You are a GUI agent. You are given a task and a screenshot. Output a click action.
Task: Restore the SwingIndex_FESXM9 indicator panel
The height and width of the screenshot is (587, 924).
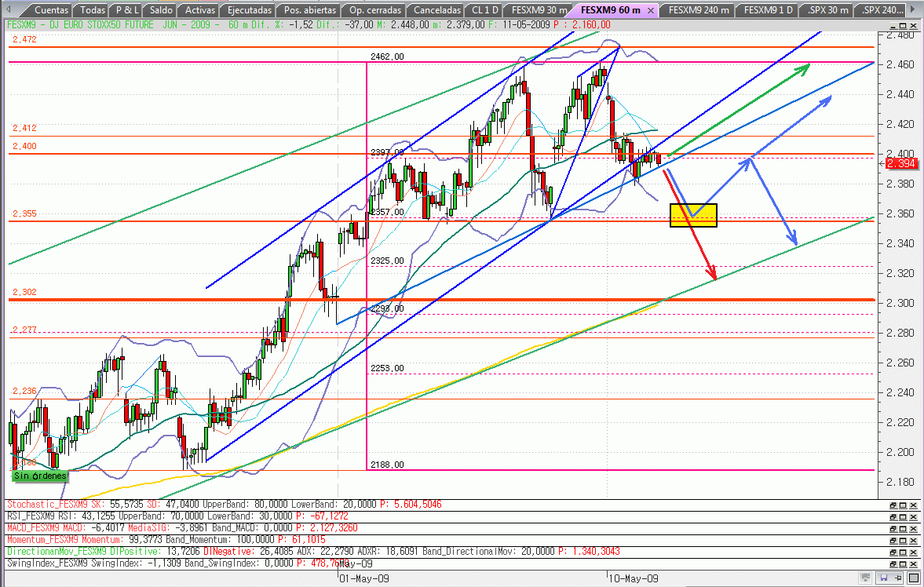[893, 564]
